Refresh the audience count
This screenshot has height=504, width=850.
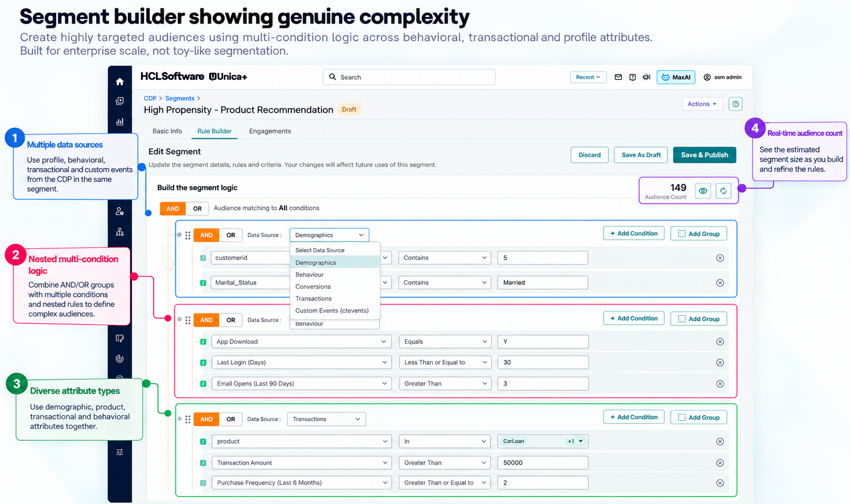(x=723, y=191)
